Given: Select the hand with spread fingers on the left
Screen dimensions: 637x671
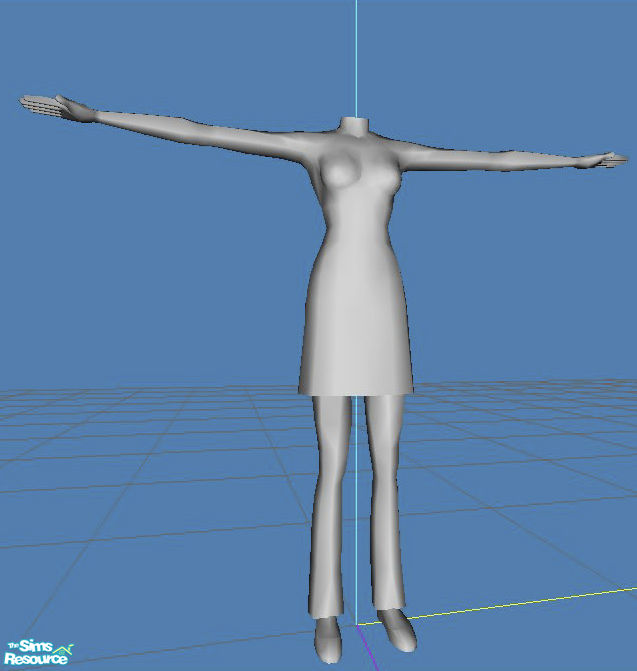Looking at the screenshot, I should [48, 105].
